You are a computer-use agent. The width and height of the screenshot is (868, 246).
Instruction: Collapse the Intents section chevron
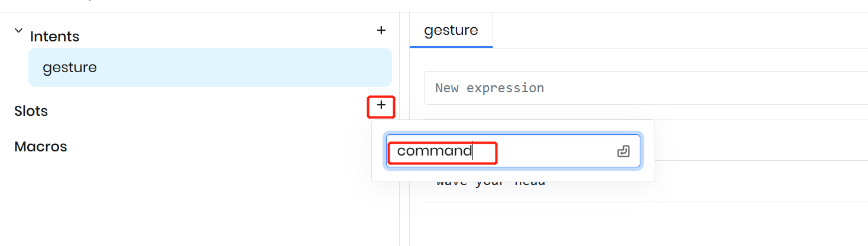click(x=18, y=30)
